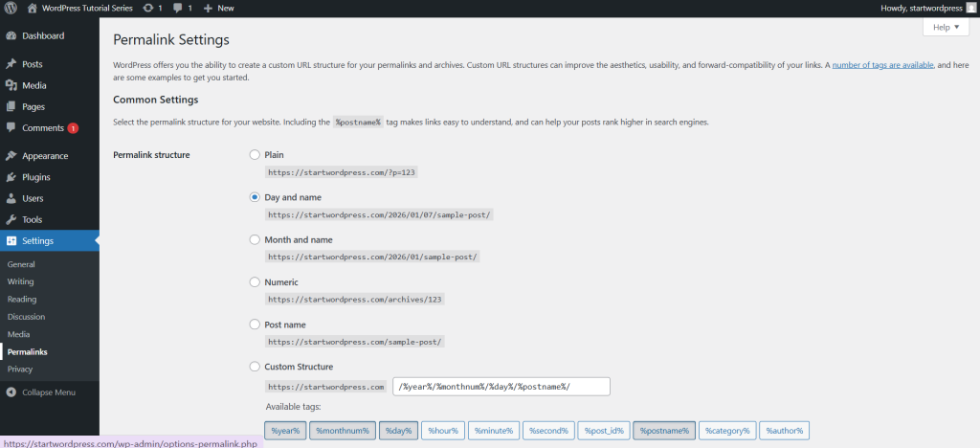Image resolution: width=980 pixels, height=448 pixels.
Task: Click the + New button in admin bar
Action: click(x=218, y=8)
